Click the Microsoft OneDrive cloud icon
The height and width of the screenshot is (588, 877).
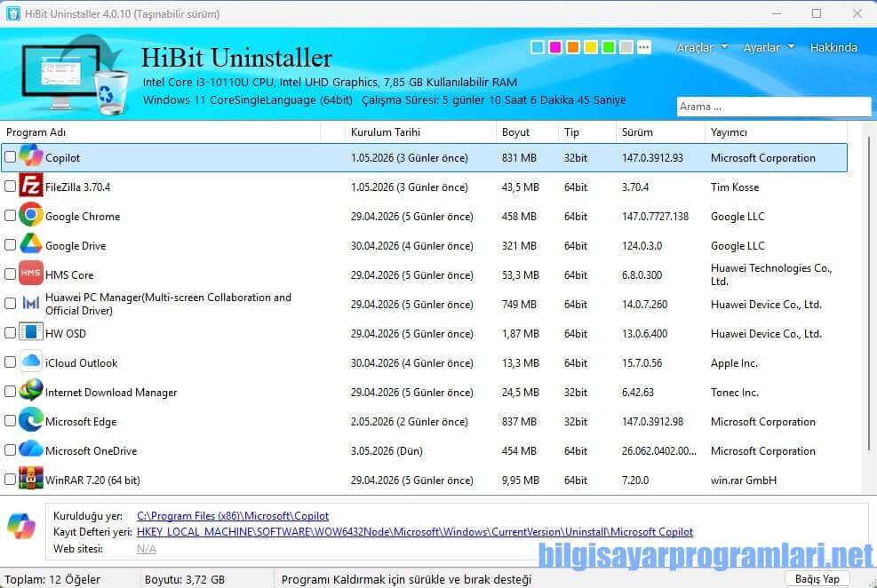click(x=31, y=449)
